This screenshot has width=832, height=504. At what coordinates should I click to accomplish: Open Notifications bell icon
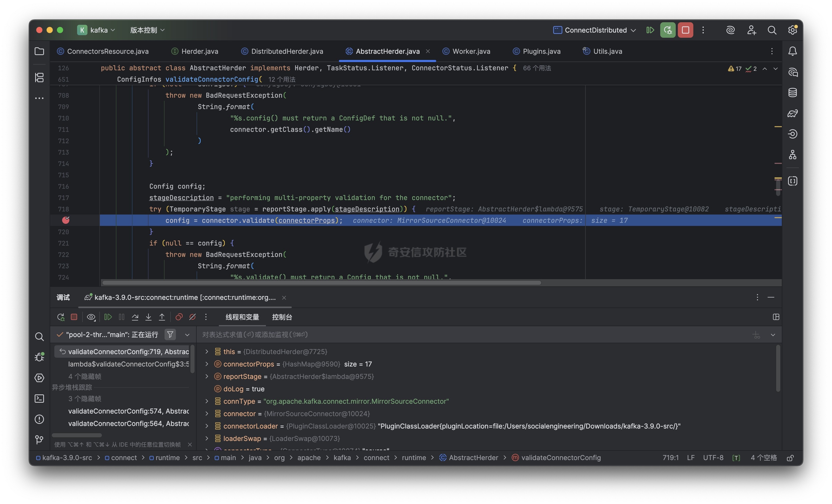(x=792, y=51)
